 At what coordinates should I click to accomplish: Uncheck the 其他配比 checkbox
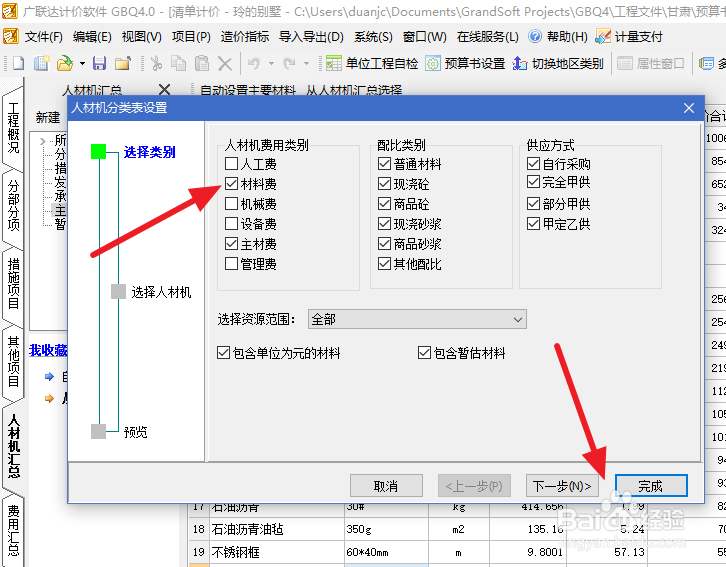click(x=384, y=264)
